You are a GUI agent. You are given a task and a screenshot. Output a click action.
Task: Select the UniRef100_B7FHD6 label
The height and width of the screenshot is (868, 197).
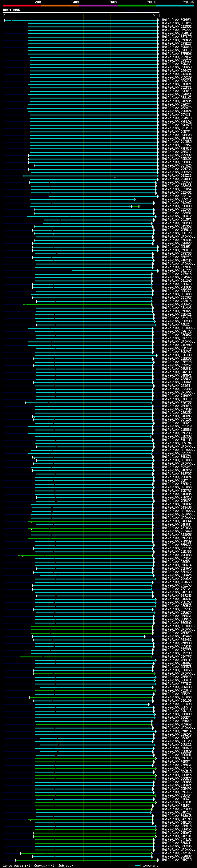pyautogui.click(x=176, y=54)
